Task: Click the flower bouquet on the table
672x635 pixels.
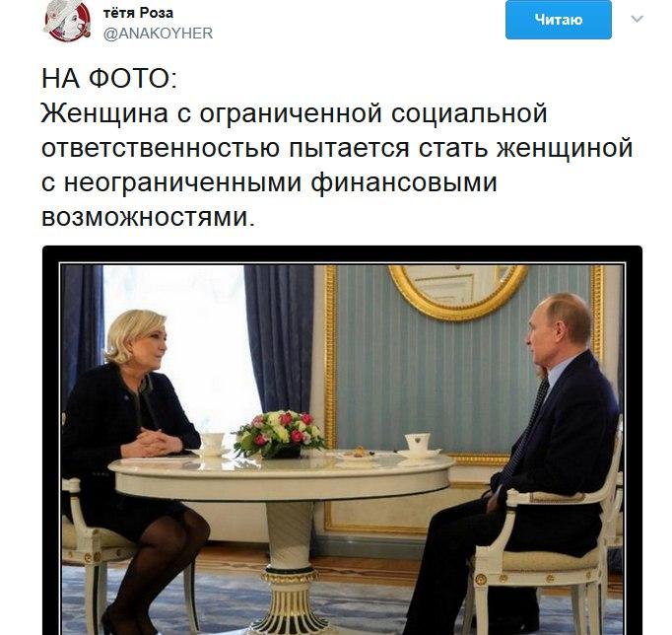Action: pyautogui.click(x=279, y=434)
